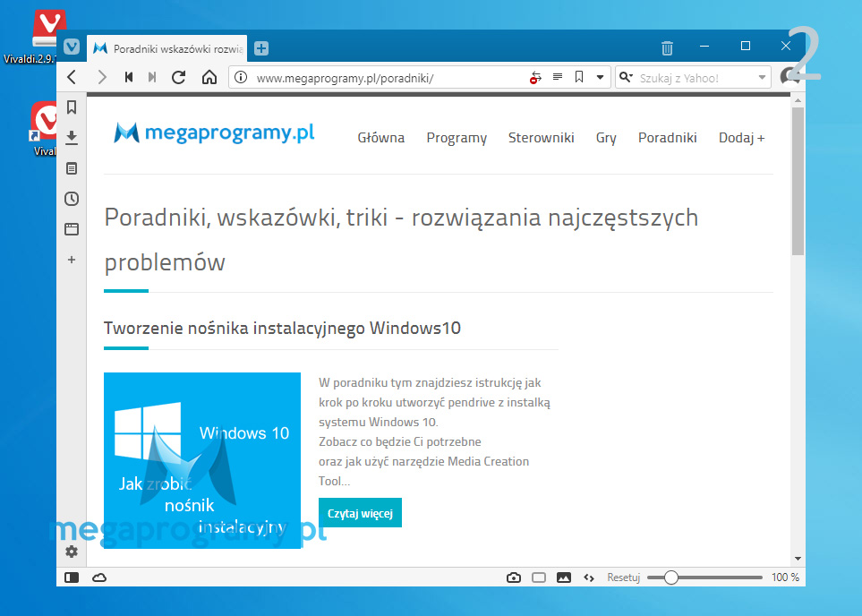Minimize the Vivaldi browser window

(704, 47)
